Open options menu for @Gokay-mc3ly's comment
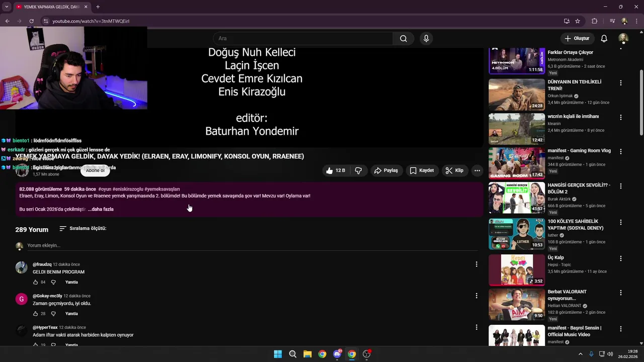The width and height of the screenshot is (644, 362). 476,296
